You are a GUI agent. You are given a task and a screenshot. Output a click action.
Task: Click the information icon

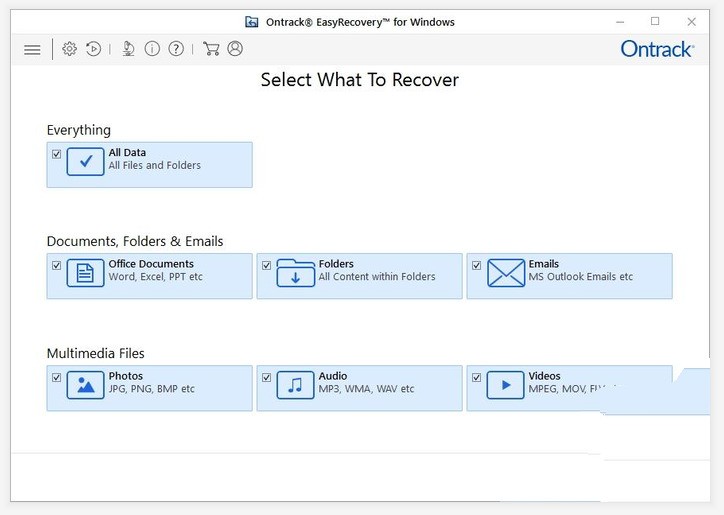pyautogui.click(x=152, y=48)
